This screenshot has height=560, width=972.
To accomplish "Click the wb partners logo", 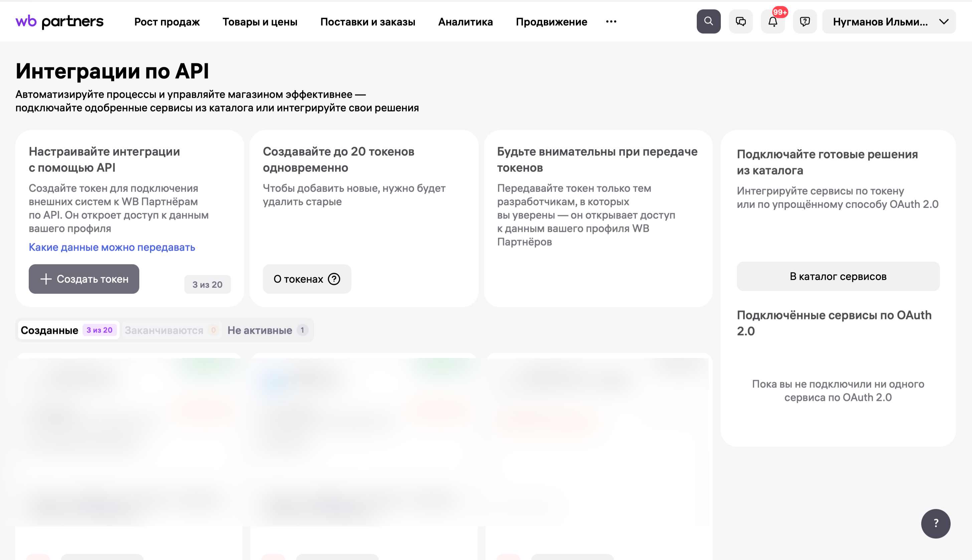I will coord(59,22).
